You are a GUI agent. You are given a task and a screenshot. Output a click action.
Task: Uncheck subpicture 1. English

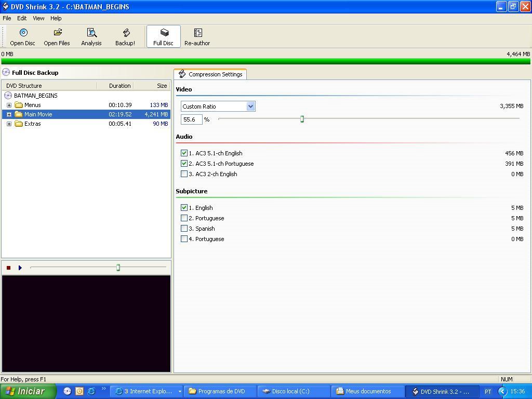pos(184,208)
